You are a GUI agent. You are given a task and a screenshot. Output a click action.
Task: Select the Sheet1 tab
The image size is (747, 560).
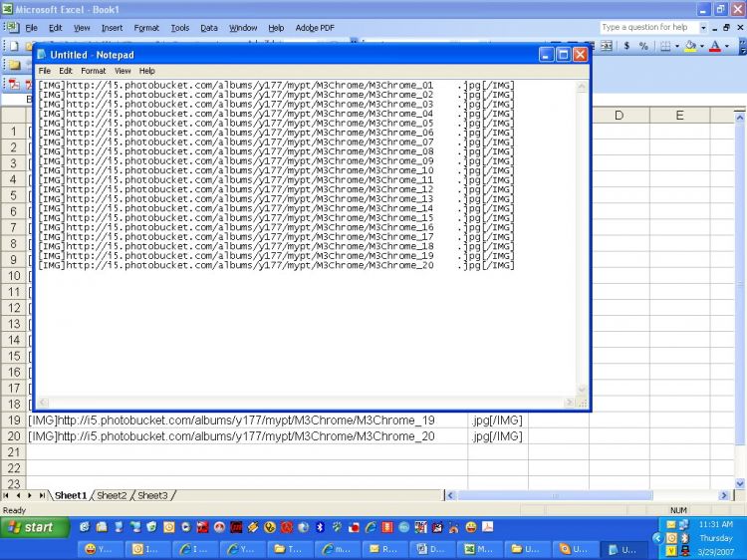point(71,495)
